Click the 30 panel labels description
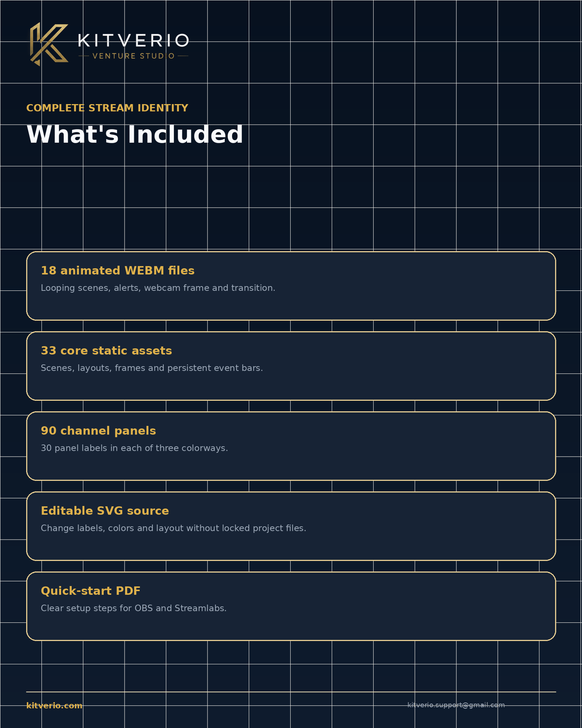582x728 pixels. [134, 448]
